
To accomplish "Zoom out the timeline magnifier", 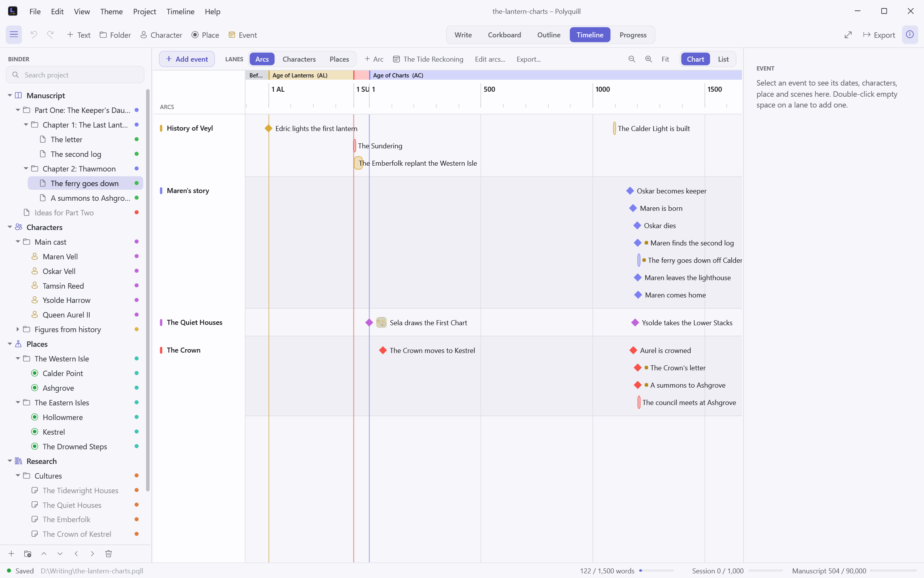I will click(632, 59).
